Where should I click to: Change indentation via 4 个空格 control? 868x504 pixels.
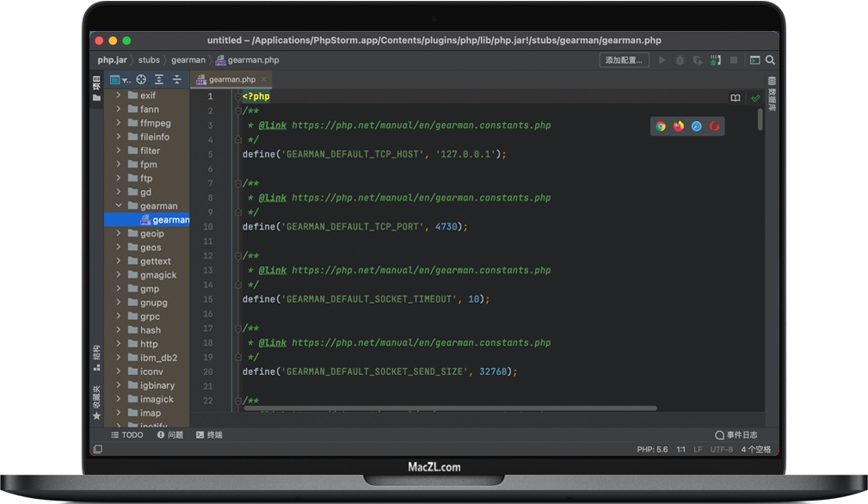pyautogui.click(x=758, y=449)
